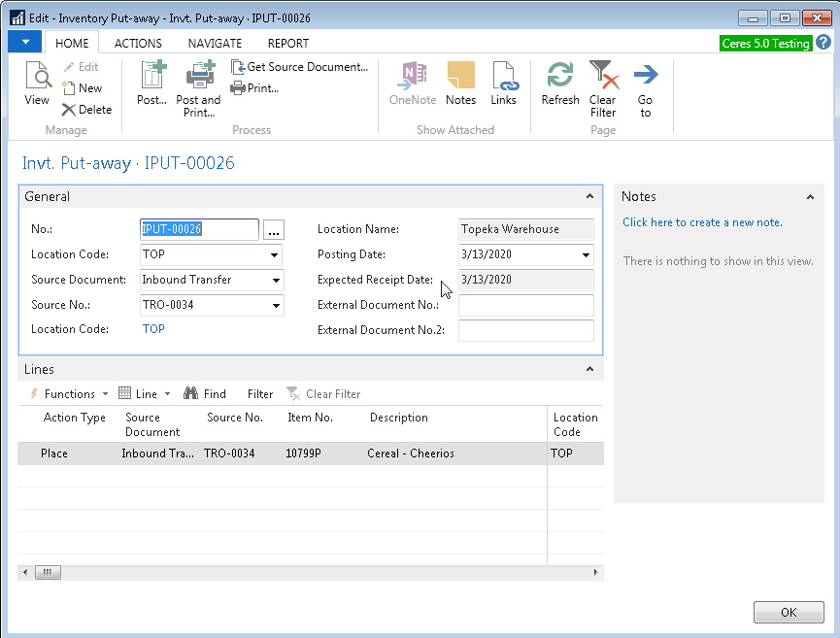Expand the Source No. dropdown

276,306
